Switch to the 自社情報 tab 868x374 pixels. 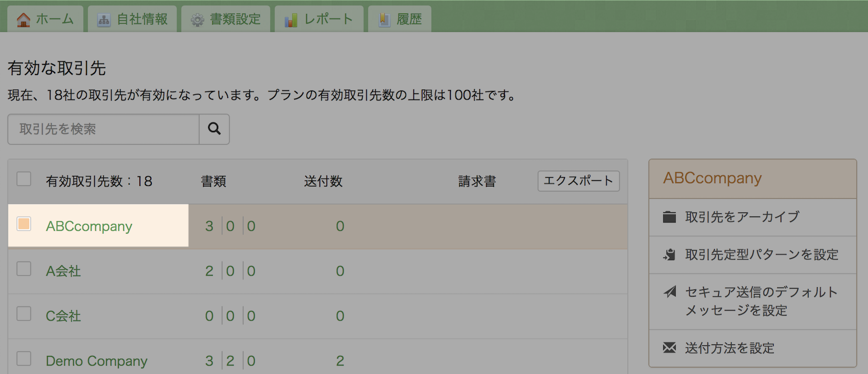132,19
